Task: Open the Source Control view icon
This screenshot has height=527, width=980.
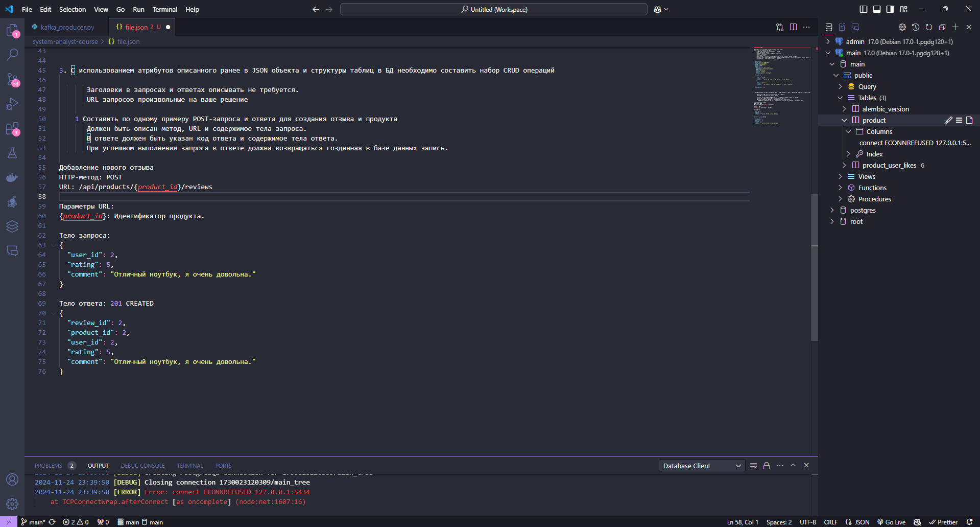Action: [12, 79]
